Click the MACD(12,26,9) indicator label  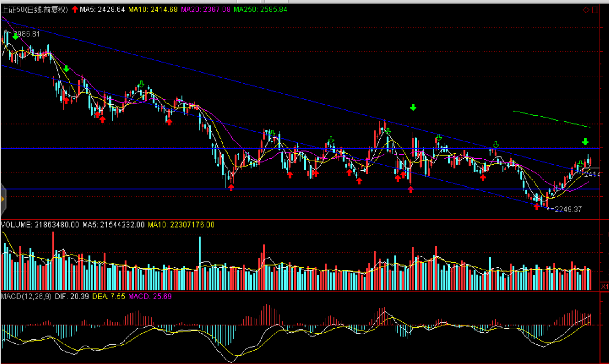point(26,296)
